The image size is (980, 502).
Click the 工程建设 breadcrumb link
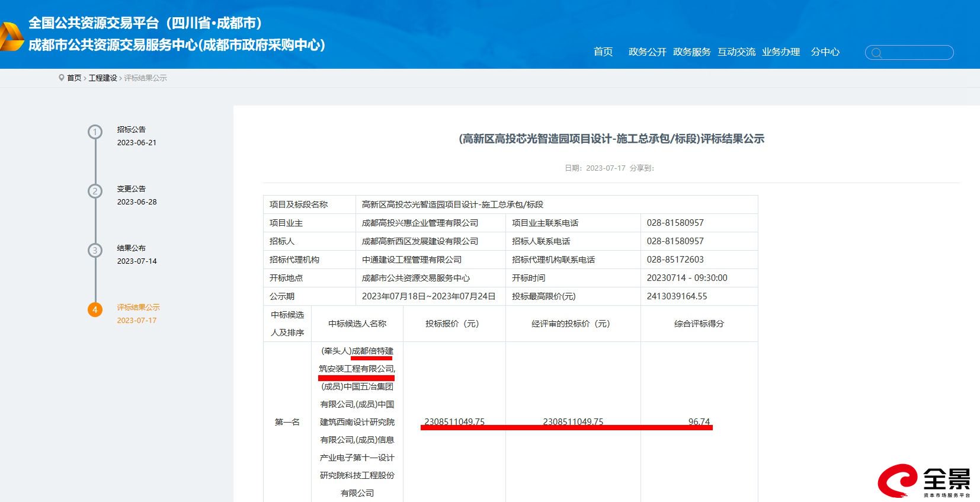103,78
